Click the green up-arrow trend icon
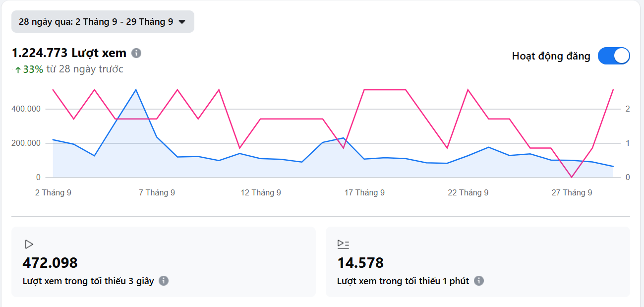 [18, 70]
